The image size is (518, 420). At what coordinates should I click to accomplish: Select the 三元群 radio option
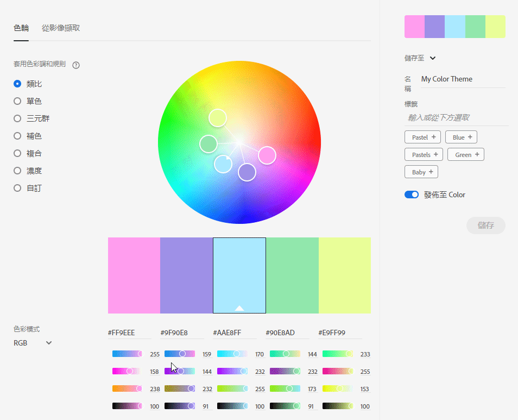click(x=17, y=118)
